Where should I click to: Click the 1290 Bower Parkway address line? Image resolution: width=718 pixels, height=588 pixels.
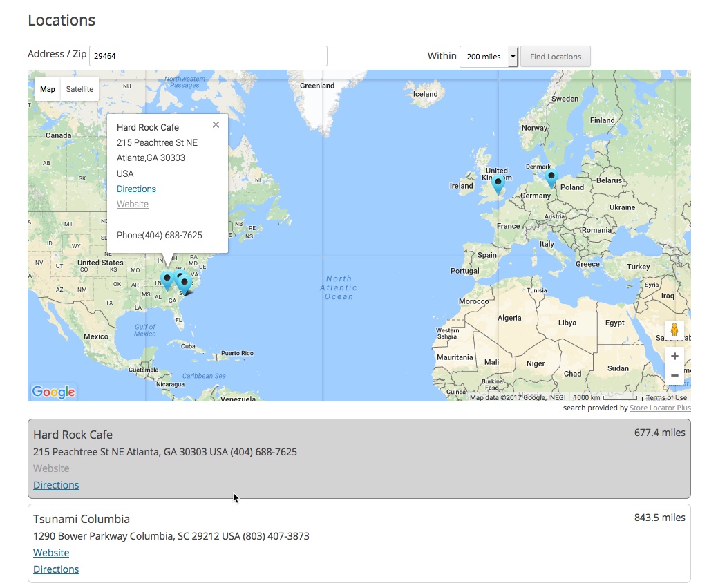pos(171,535)
